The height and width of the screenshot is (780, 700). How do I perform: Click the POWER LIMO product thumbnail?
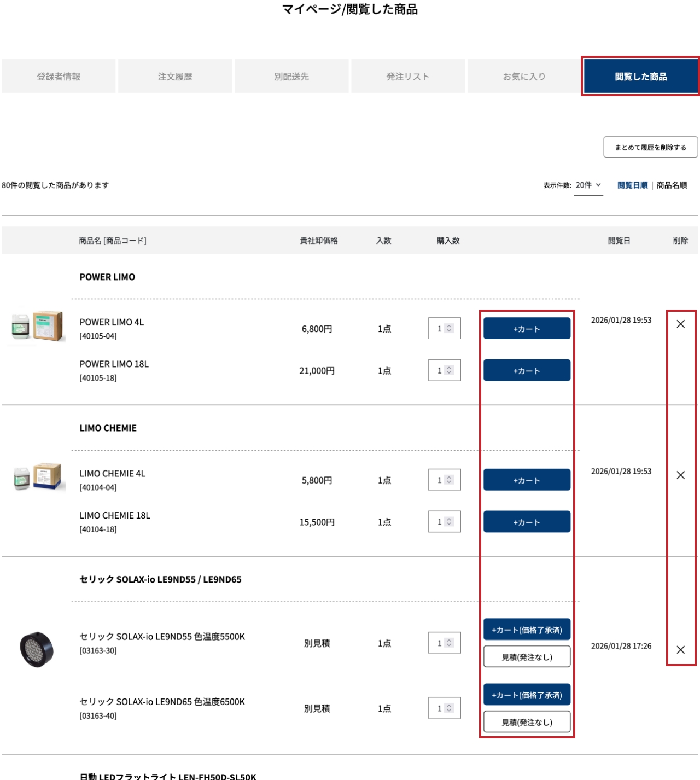click(x=37, y=327)
